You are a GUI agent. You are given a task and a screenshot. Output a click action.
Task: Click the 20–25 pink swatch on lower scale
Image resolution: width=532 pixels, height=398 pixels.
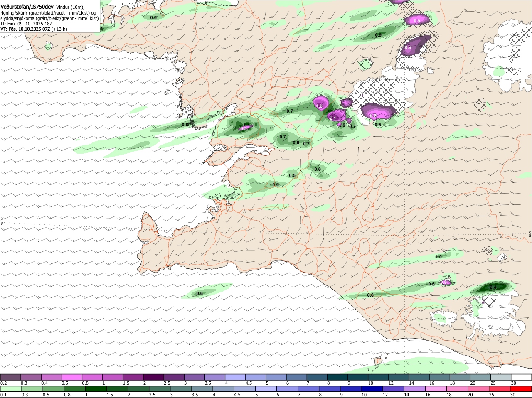click(479, 389)
